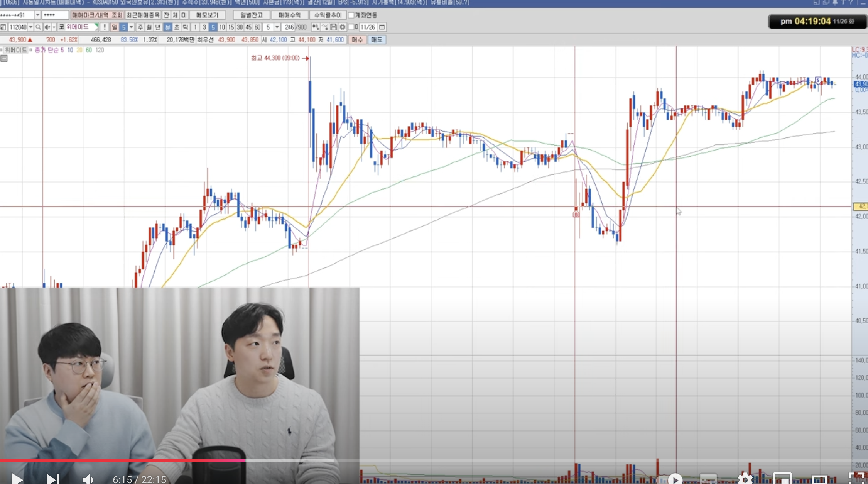Open the date picker calendar icon

[382, 27]
